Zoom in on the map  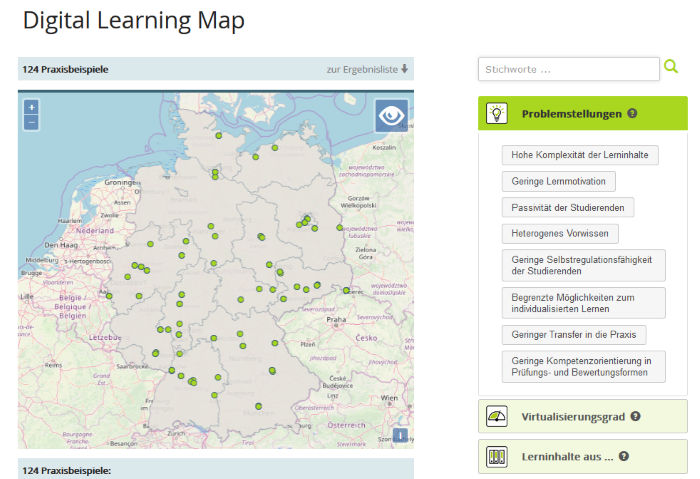click(31, 107)
